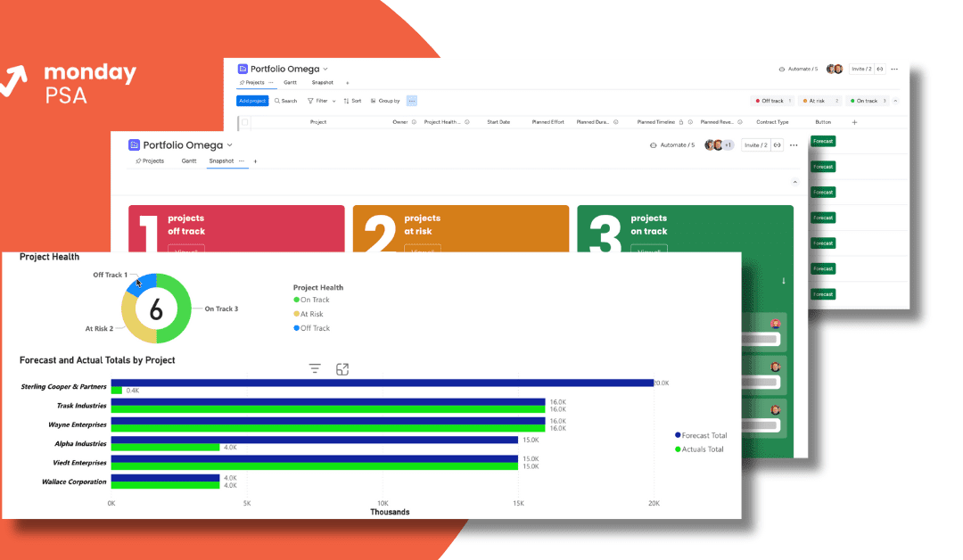Expand the Portfolio Omega title chevron in Snapshot window
Screen dimensions: 963x560
coord(230,145)
